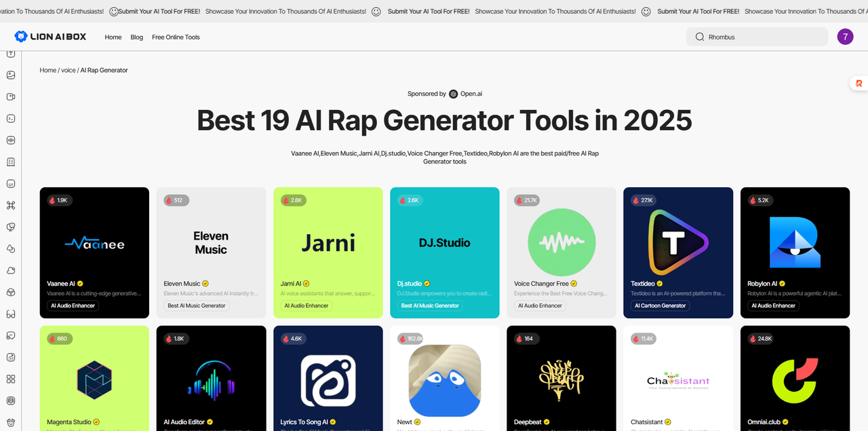Click the Open.ai sponsor logo
This screenshot has height=431, width=868.
point(454,94)
